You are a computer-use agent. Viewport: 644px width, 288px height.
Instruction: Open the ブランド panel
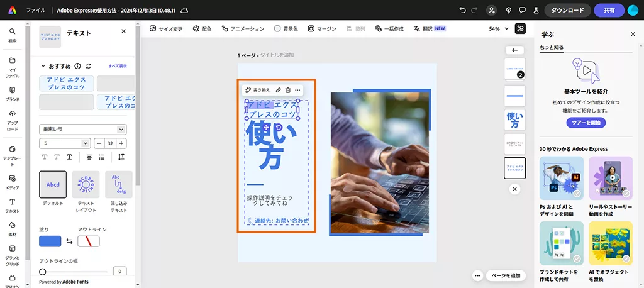13,94
